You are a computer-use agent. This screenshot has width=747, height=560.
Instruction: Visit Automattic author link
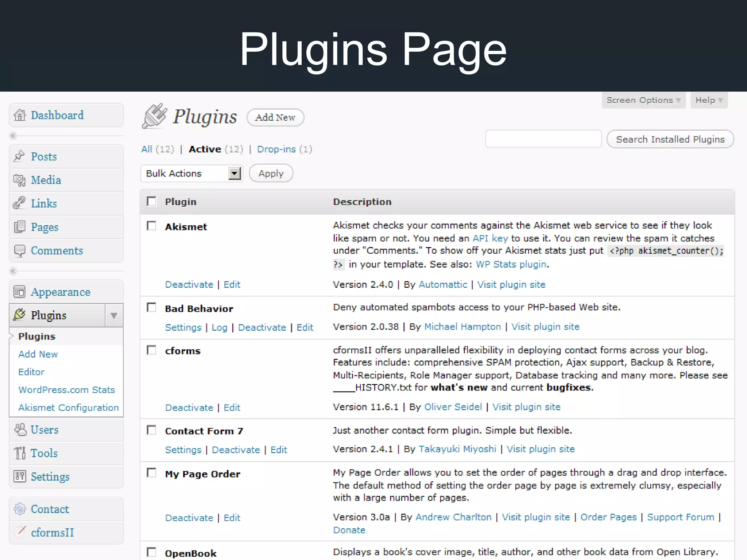click(443, 284)
